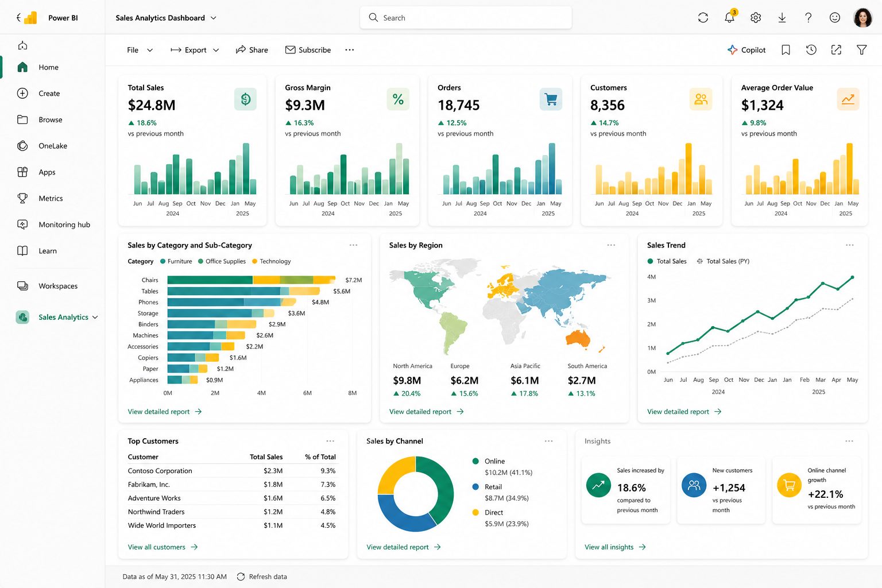This screenshot has width=882, height=588.
Task: Click the % of Total column header
Action: [320, 457]
